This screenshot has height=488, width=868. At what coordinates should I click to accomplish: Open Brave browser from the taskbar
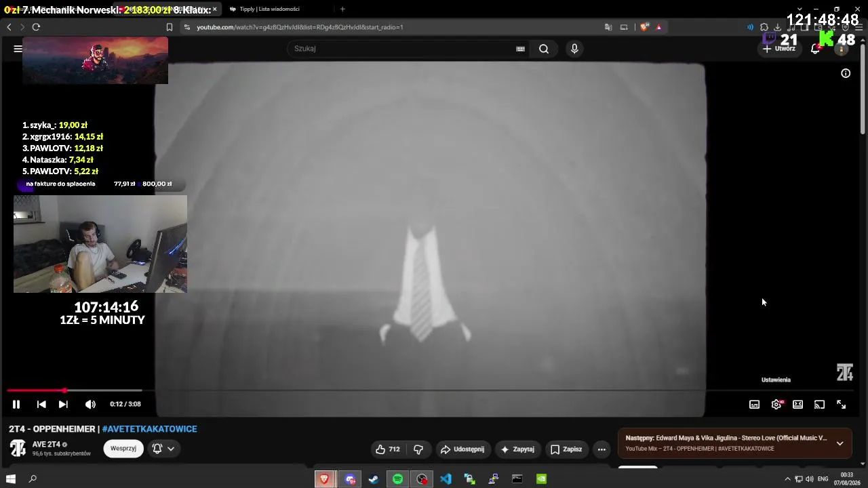(x=324, y=479)
